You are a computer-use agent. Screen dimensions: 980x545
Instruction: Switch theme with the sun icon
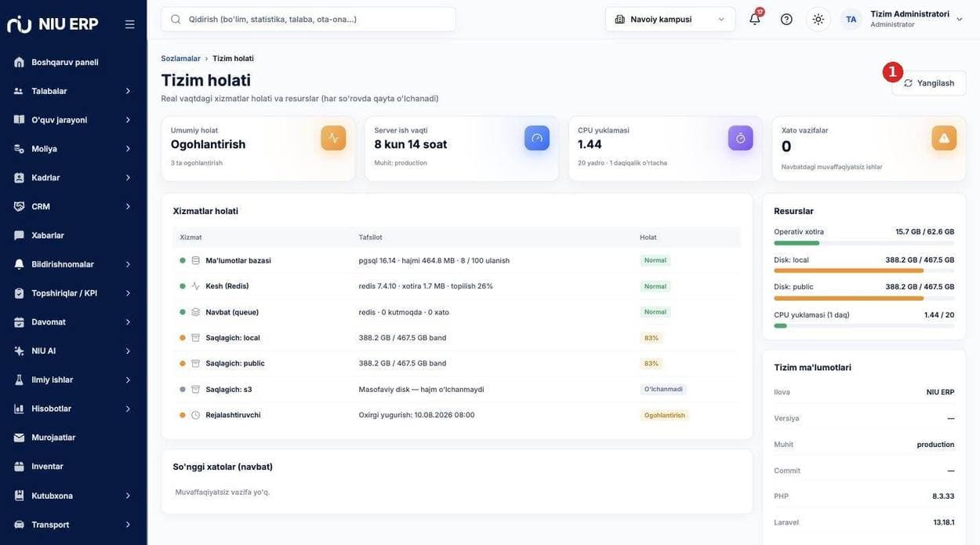tap(818, 19)
